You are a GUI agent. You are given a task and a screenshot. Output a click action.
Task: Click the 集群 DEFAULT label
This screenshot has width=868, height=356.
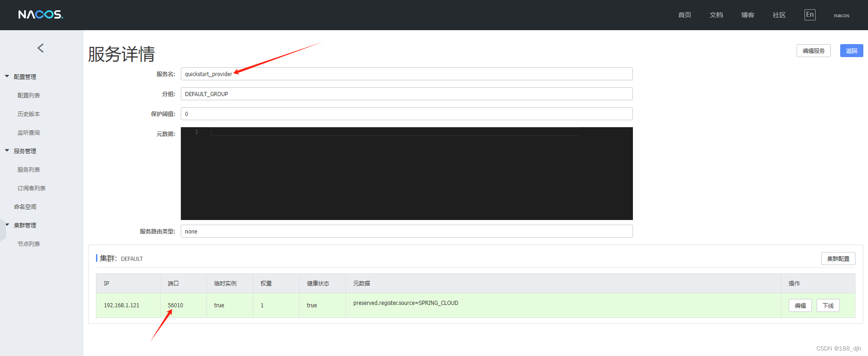[121, 259]
